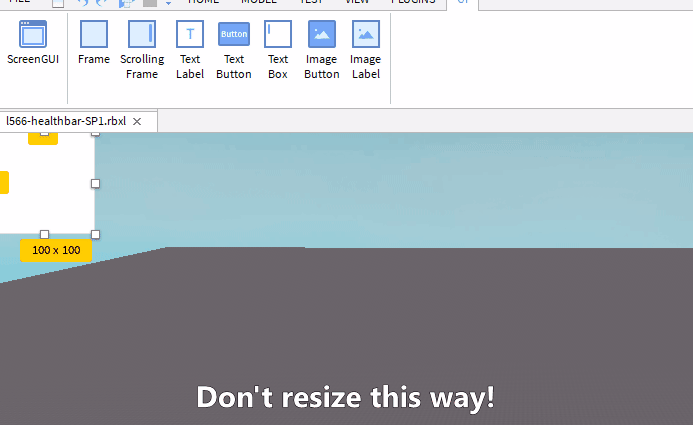Open the quick access toolbar dropdown arrow
The image size is (693, 425).
[168, 3]
